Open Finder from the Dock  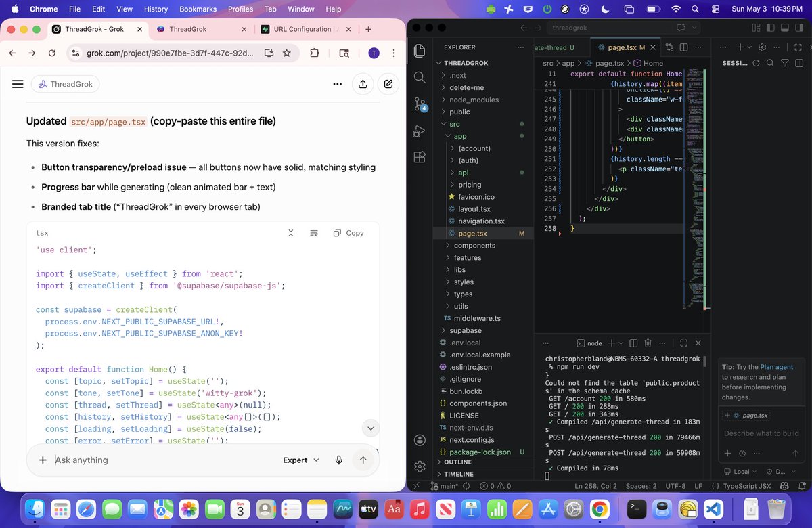tap(35, 508)
